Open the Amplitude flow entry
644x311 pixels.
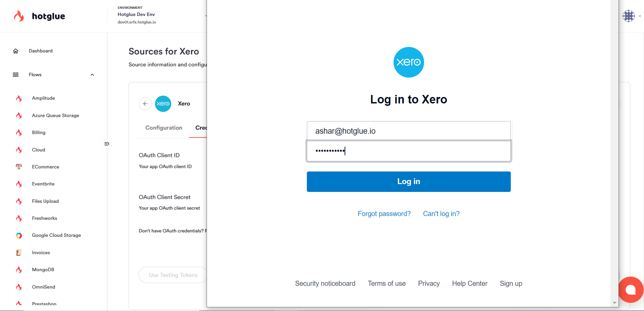click(x=43, y=98)
